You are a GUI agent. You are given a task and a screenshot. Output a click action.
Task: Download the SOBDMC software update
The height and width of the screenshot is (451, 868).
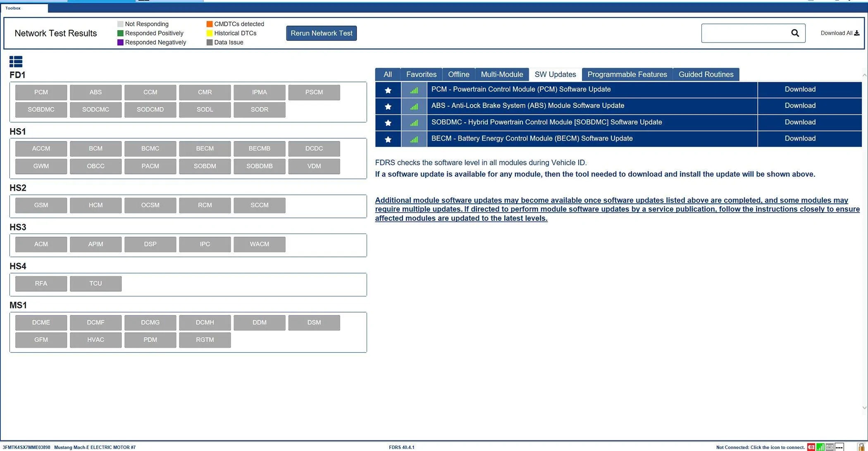800,122
